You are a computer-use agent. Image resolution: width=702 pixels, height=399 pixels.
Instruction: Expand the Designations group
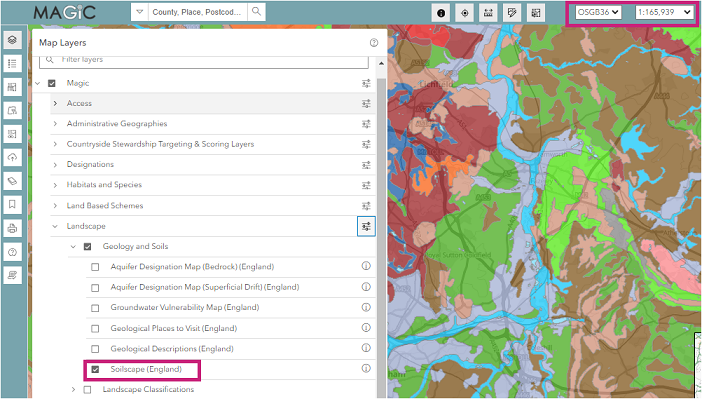55,165
